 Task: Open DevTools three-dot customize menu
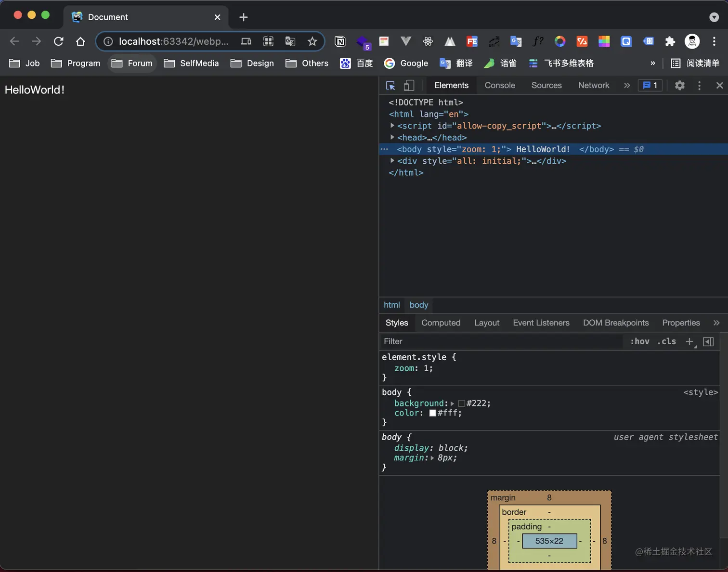click(x=699, y=85)
